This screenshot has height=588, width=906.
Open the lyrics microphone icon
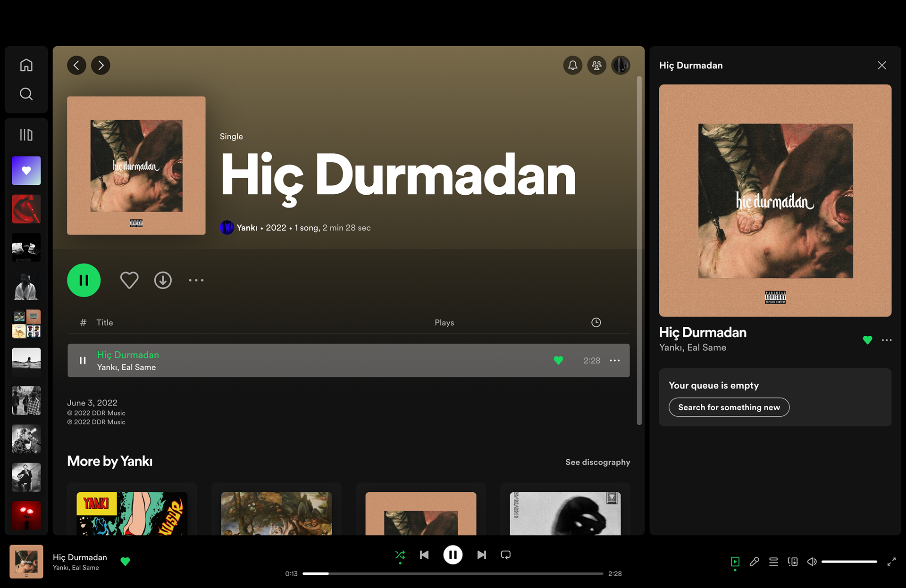coord(754,562)
